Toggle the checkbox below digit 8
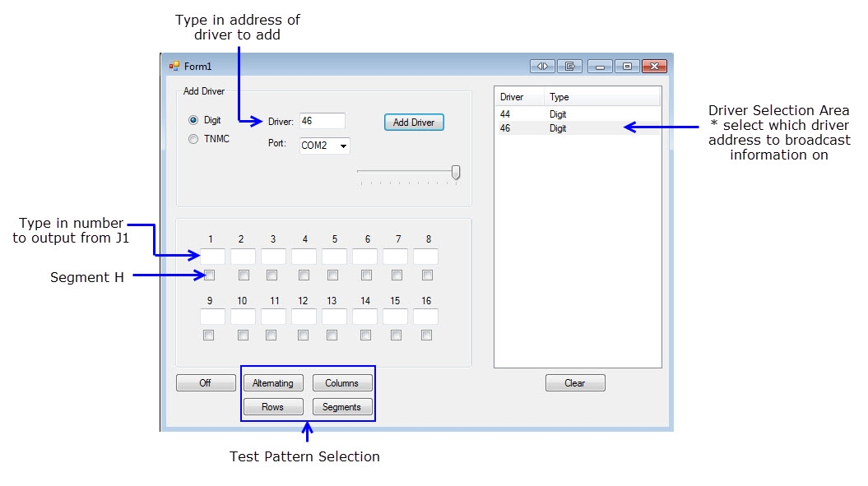 [x=427, y=275]
